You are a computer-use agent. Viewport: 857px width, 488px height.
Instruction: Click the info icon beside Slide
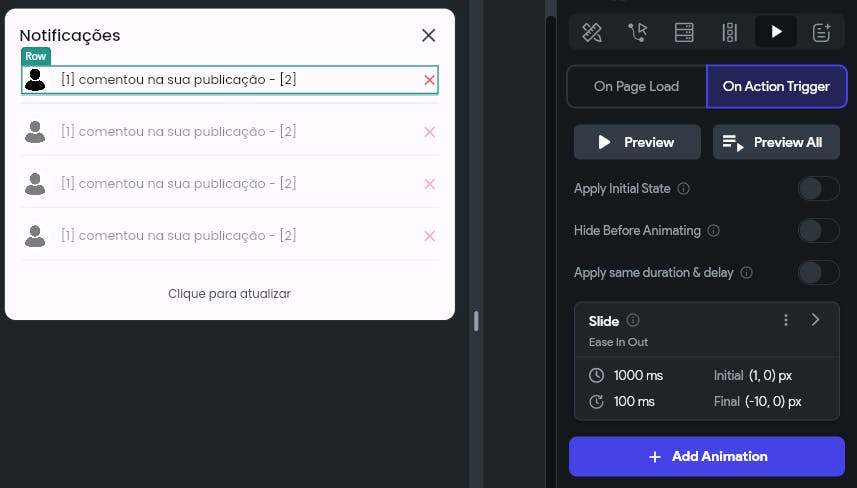click(x=633, y=321)
